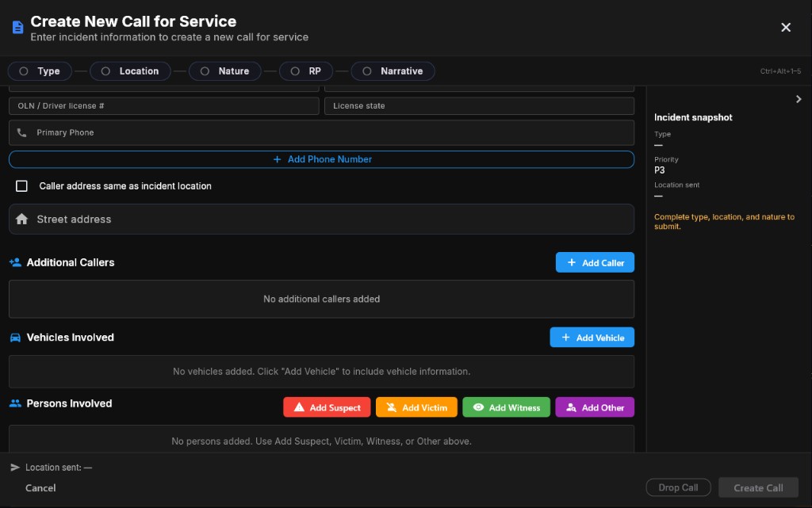Go to the Nature step
The width and height of the screenshot is (812, 508).
pyautogui.click(x=224, y=71)
